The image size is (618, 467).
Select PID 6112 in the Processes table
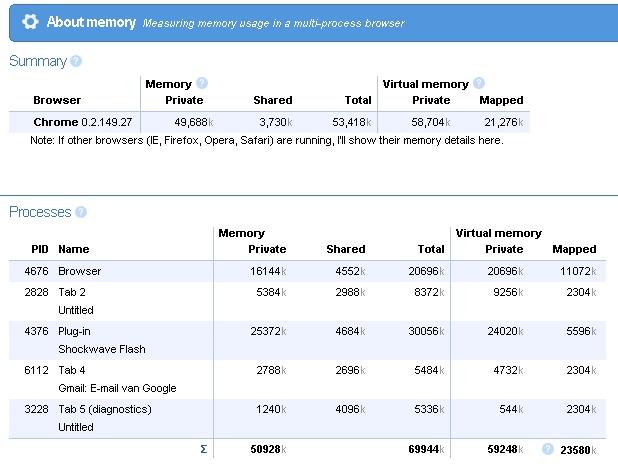(x=36, y=370)
